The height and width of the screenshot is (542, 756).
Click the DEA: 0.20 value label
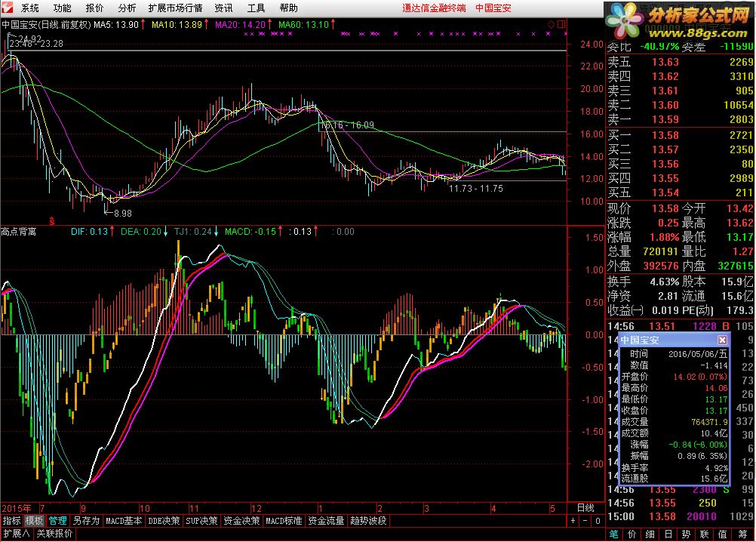point(141,232)
